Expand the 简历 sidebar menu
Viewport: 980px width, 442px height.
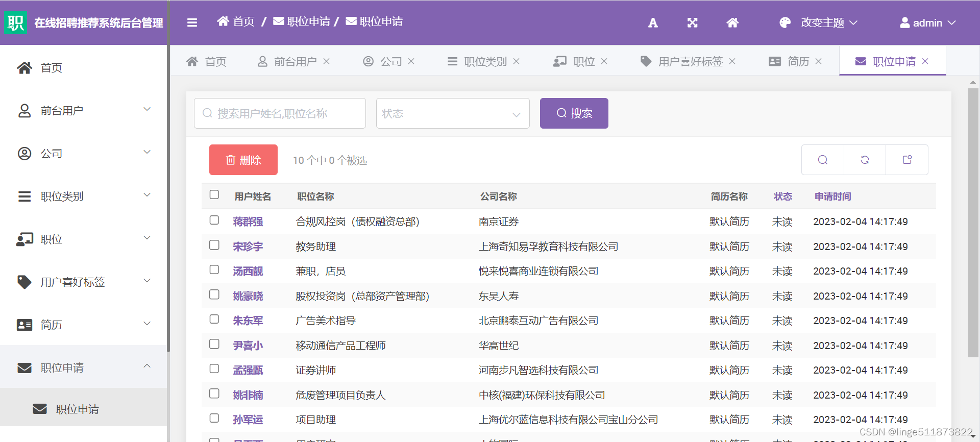pos(147,324)
